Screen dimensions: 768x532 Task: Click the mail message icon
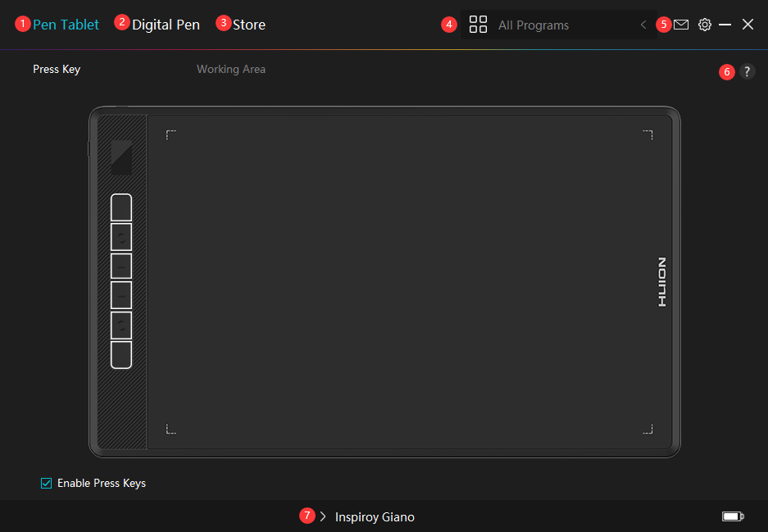tap(681, 25)
